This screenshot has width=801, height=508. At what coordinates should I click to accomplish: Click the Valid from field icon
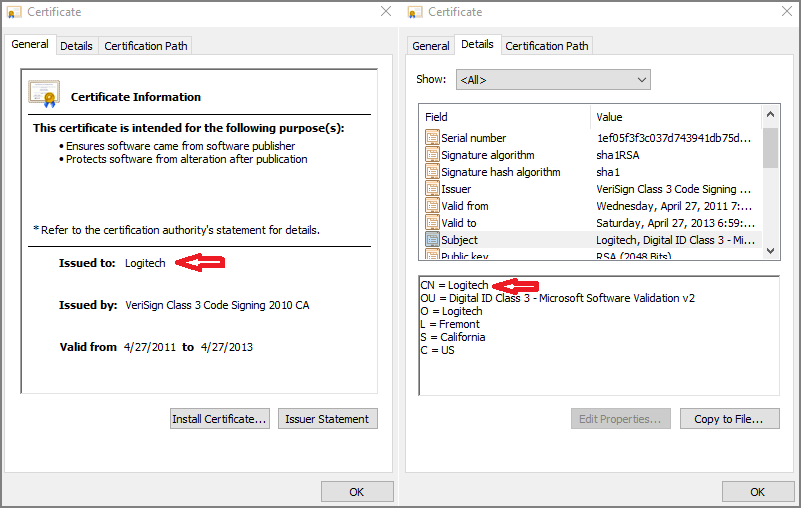point(432,205)
